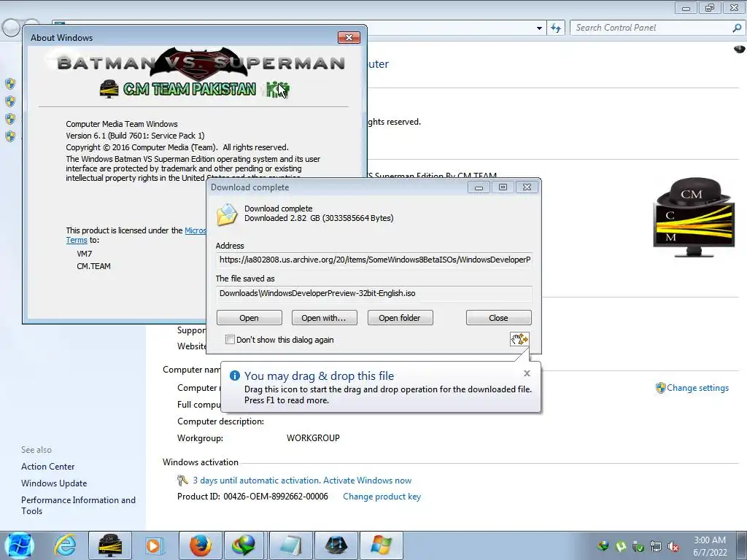Open the Microsoft license Terms link

[76, 240]
